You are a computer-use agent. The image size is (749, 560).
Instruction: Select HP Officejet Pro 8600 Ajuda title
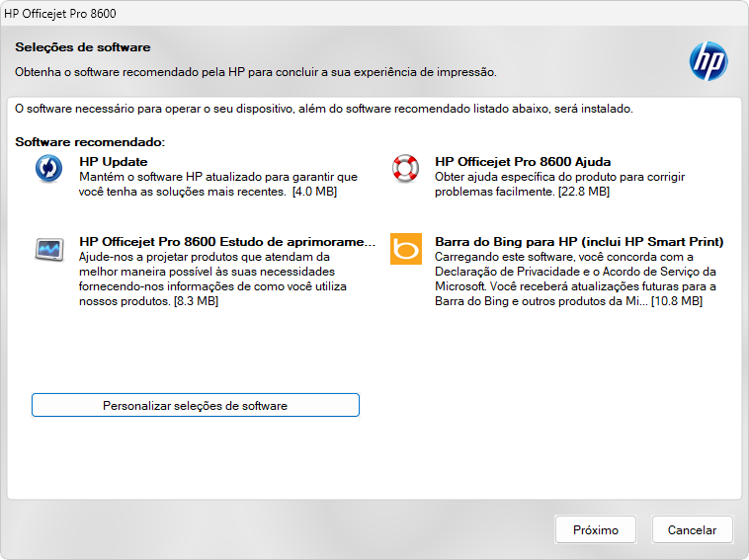pyautogui.click(x=523, y=162)
